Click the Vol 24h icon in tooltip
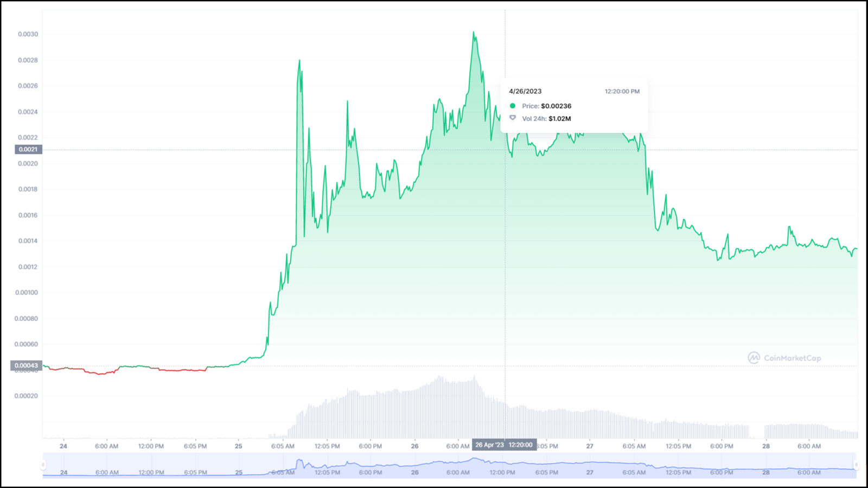The image size is (868, 488). coord(513,118)
